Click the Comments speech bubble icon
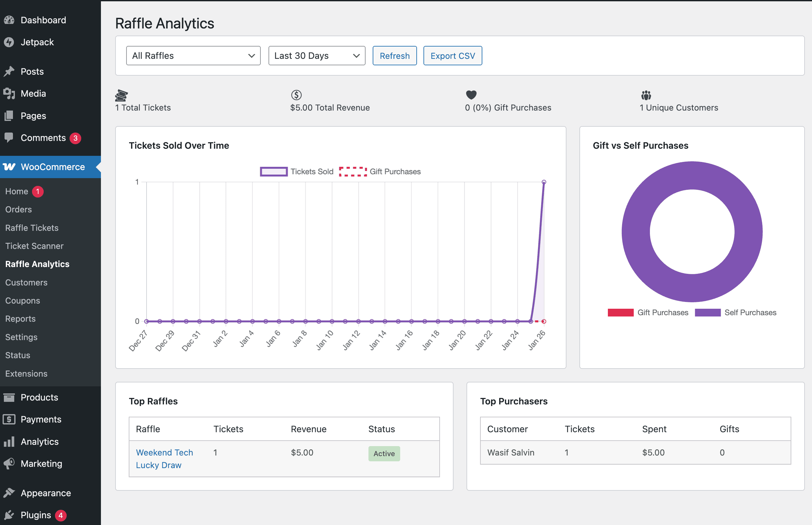812x525 pixels. click(9, 137)
